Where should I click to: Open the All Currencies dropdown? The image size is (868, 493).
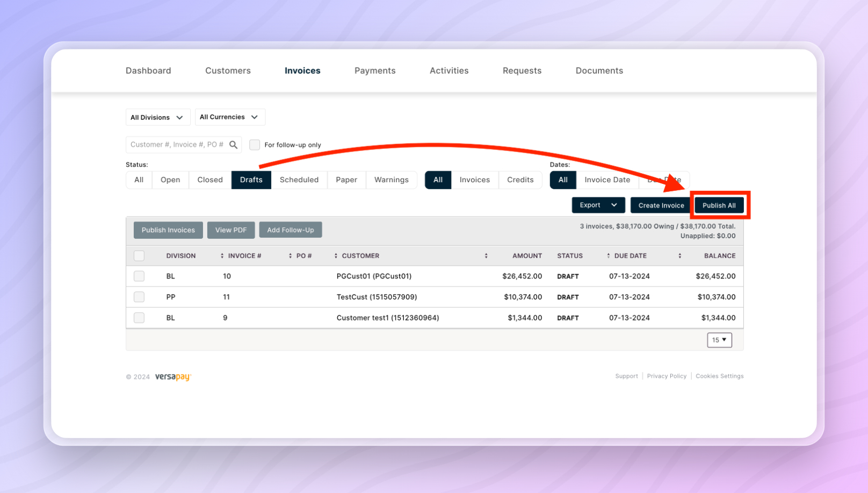coord(230,117)
